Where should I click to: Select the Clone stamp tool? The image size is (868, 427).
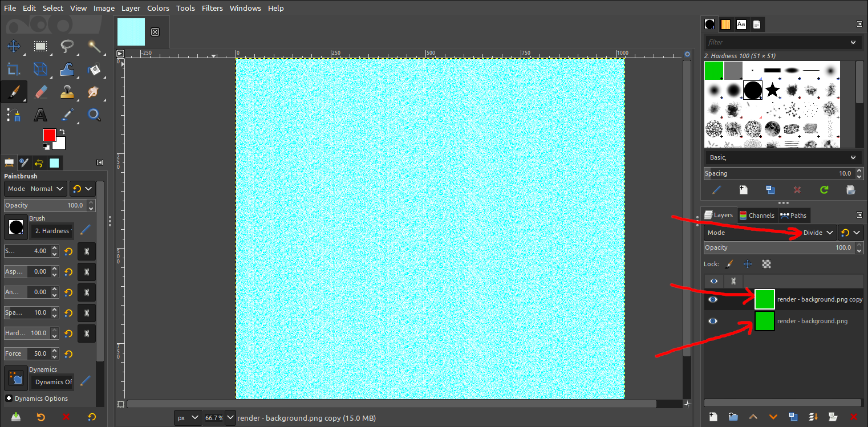click(67, 92)
